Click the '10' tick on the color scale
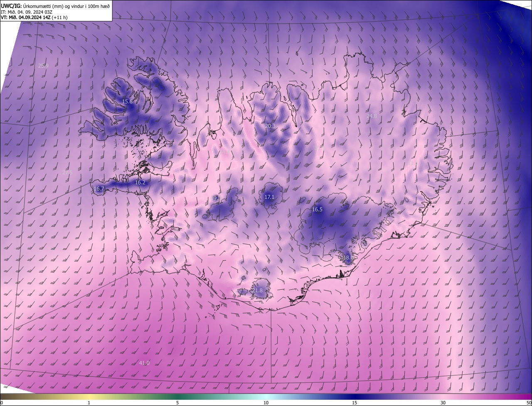The height and width of the screenshot is (406, 532). pos(266,403)
